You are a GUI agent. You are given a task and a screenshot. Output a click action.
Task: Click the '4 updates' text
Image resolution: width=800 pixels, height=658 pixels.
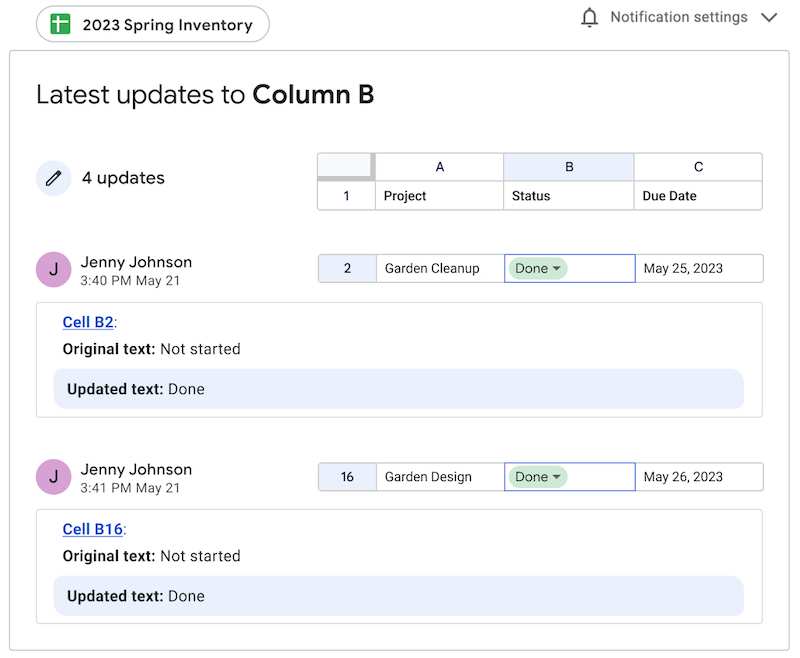point(123,178)
